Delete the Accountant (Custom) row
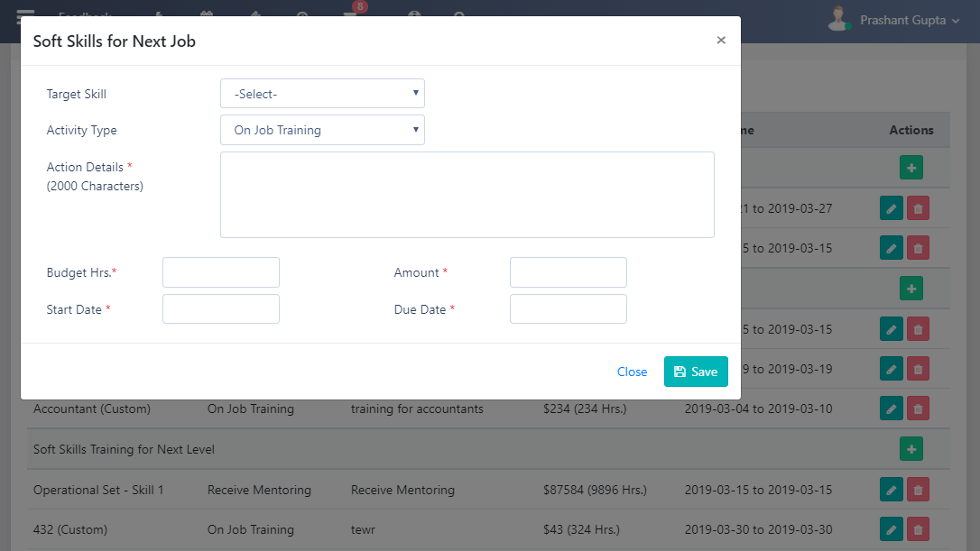Image resolution: width=980 pixels, height=551 pixels. [x=918, y=409]
